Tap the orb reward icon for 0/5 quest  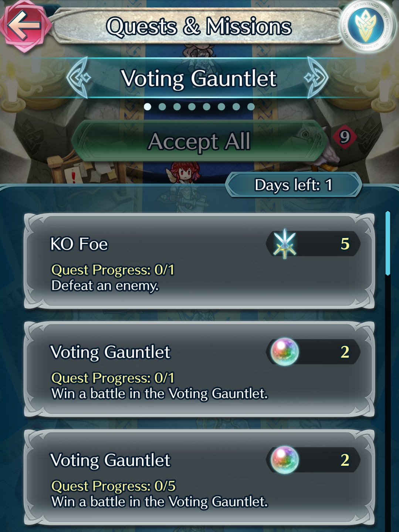pos(284,460)
